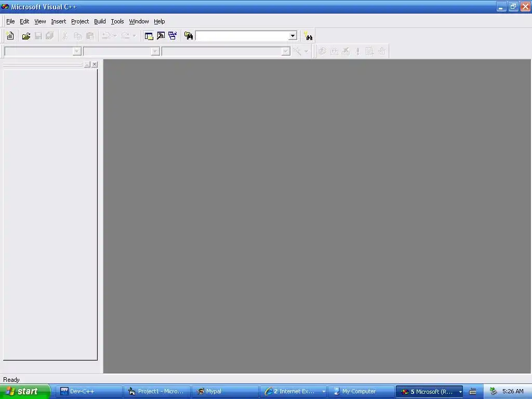Click the Go debug icon
Screen dimensions: 532x399
pyautogui.click(x=369, y=51)
